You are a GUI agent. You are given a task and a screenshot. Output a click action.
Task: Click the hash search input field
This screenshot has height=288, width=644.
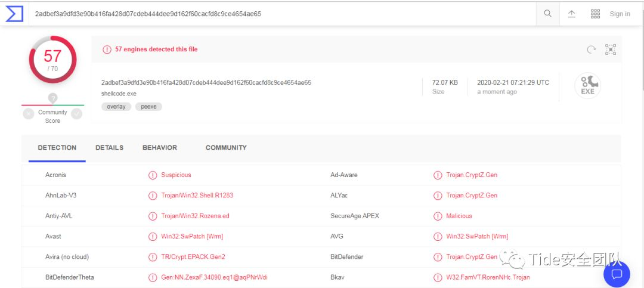(x=280, y=14)
